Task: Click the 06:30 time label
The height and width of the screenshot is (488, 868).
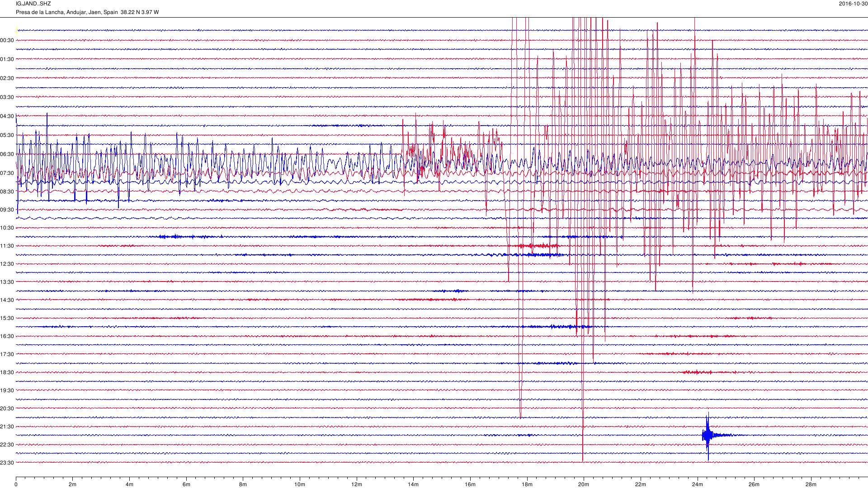Action: tap(7, 155)
